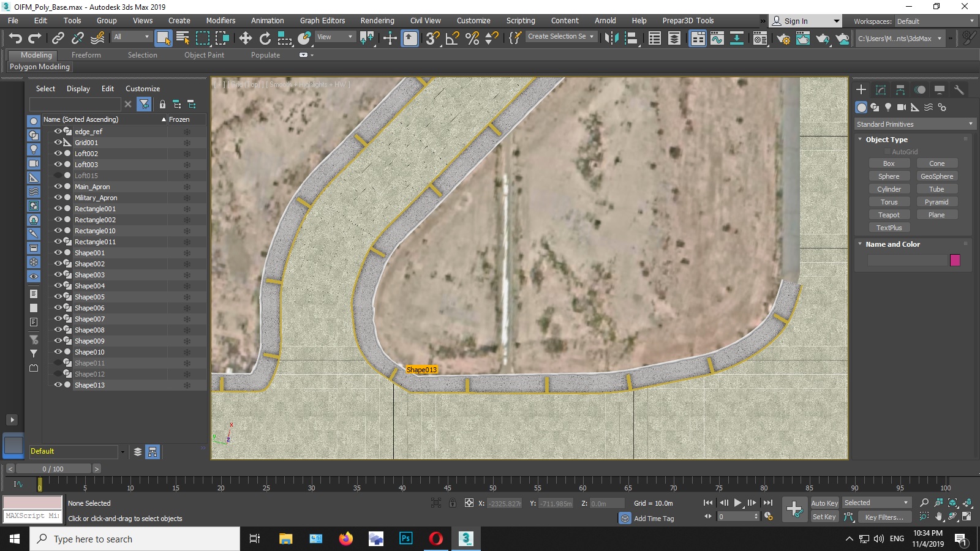Open the Standard Primitives dropdown
The height and width of the screenshot is (551, 980).
click(914, 124)
